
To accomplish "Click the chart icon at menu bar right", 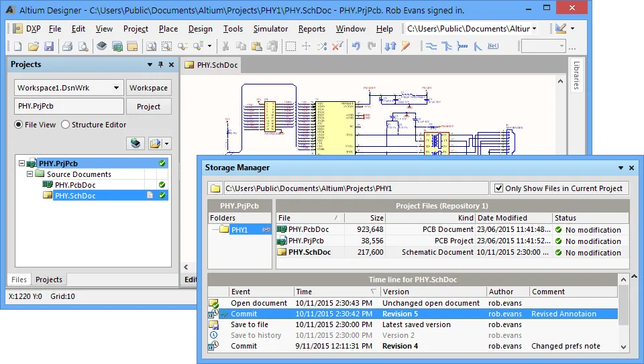I will (561, 28).
